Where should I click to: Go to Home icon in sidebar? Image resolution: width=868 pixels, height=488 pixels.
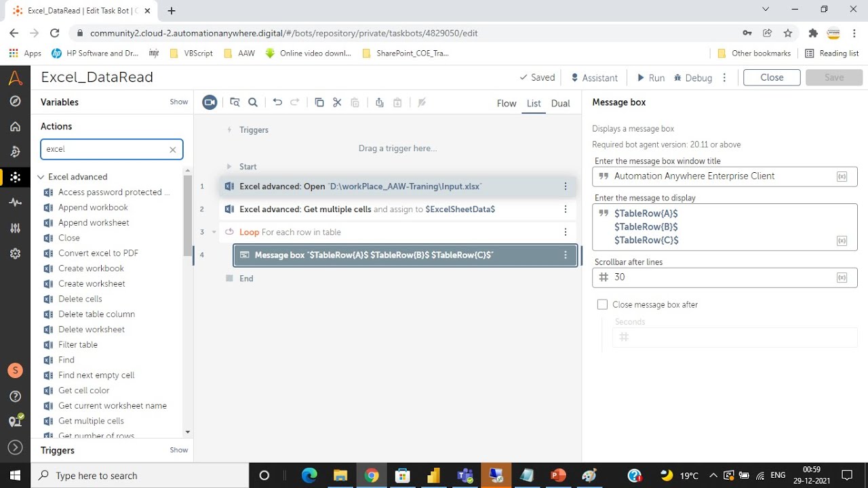point(15,126)
